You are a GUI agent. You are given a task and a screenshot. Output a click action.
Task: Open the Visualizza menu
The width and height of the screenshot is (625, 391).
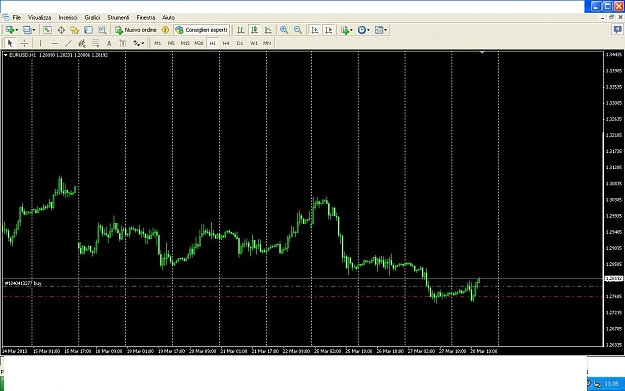click(39, 18)
